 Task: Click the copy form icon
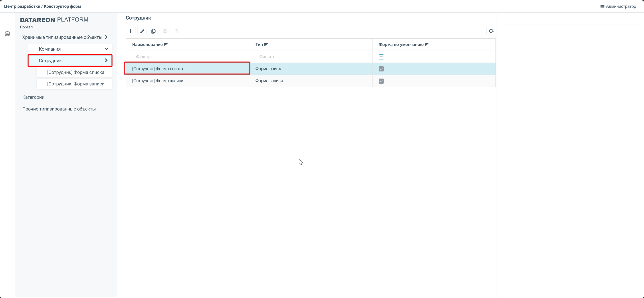click(x=153, y=31)
